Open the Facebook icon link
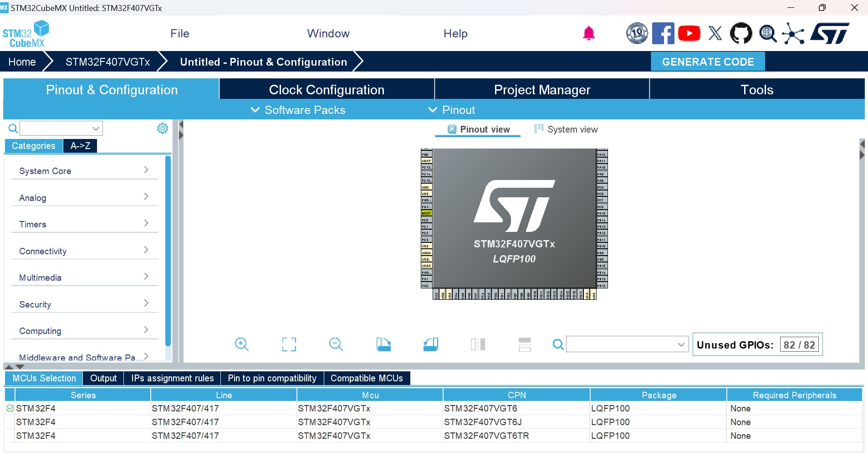The width and height of the screenshot is (868, 457). coord(663,33)
